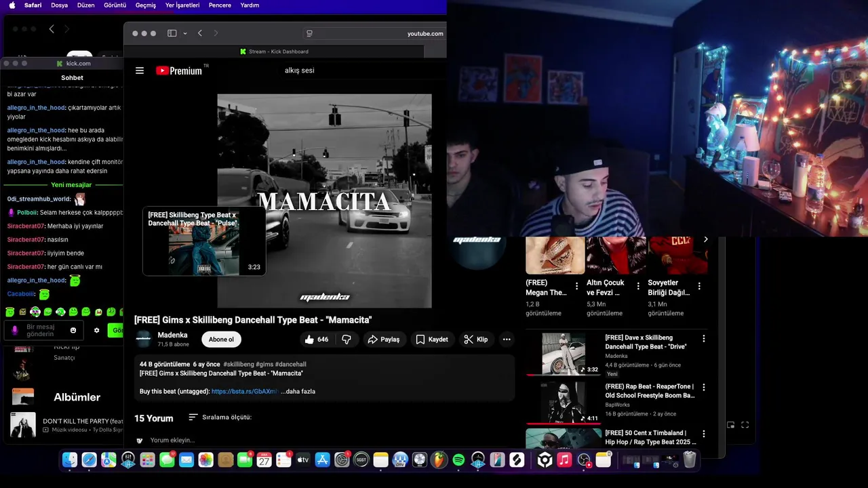Open Kick chat settings gear
The width and height of the screenshot is (868, 488).
tap(96, 330)
